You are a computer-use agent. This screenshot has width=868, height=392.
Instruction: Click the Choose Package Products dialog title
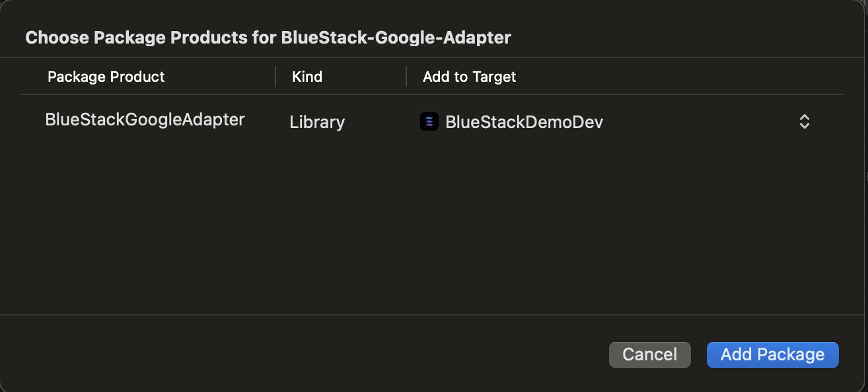click(x=268, y=38)
